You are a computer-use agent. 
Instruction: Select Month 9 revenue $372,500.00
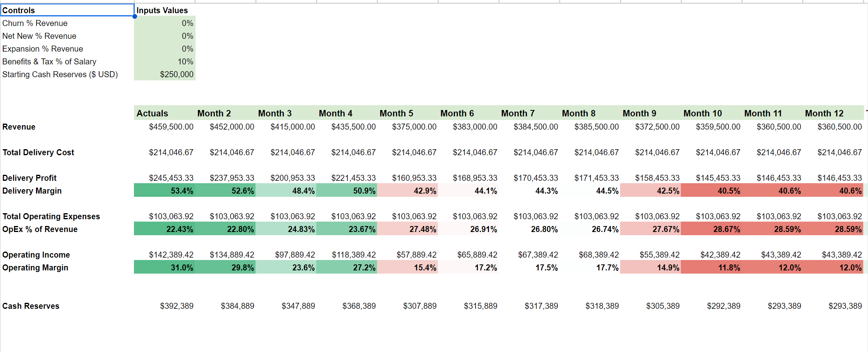coord(651,127)
